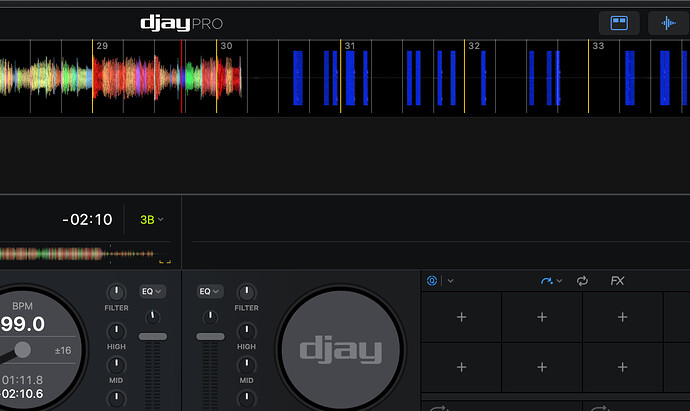Expand the right deck EQ dropdown

click(x=210, y=291)
